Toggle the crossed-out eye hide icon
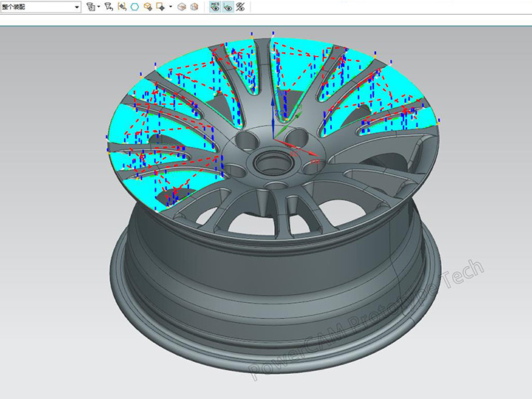 pyautogui.click(x=241, y=7)
